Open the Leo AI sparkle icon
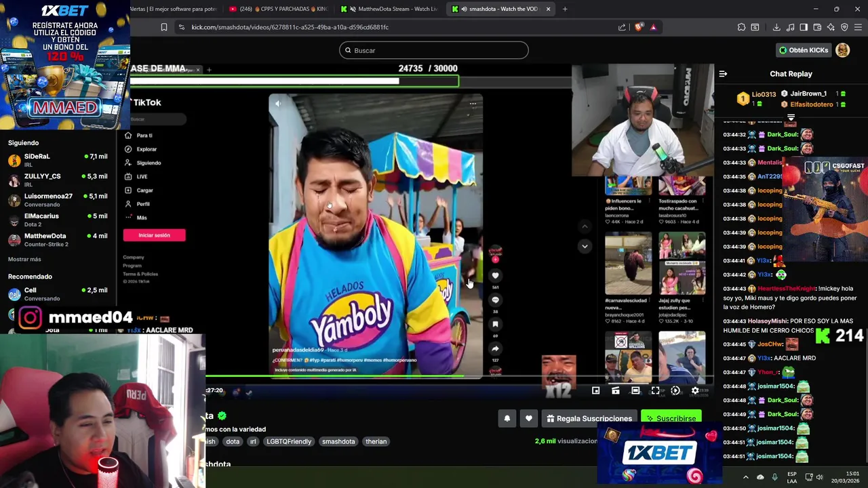This screenshot has width=868, height=488. click(x=831, y=27)
